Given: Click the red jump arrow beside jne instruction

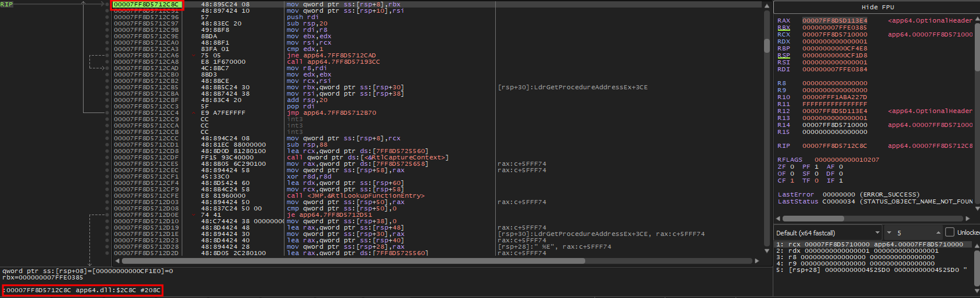Looking at the screenshot, I should click(x=194, y=56).
